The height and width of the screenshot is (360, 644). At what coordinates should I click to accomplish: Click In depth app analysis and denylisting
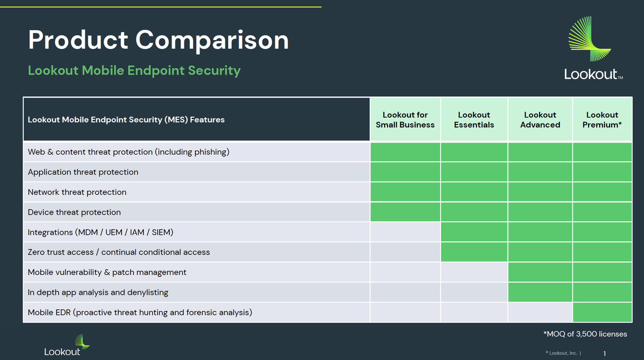tap(98, 293)
